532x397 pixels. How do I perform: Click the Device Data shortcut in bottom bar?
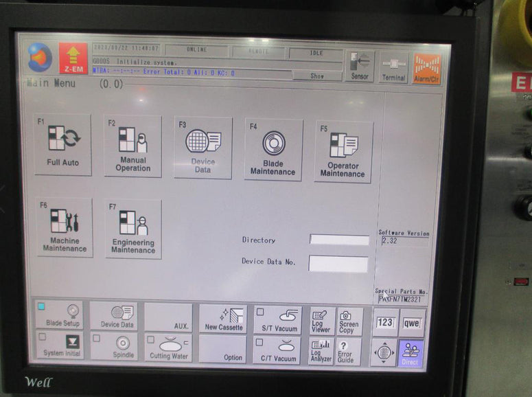pyautogui.click(x=114, y=316)
